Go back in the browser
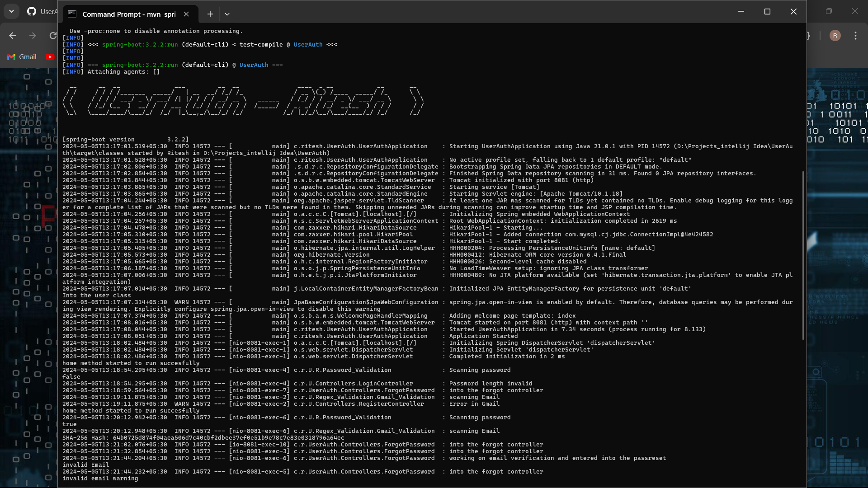Image resolution: width=868 pixels, height=488 pixels. pyautogui.click(x=13, y=35)
